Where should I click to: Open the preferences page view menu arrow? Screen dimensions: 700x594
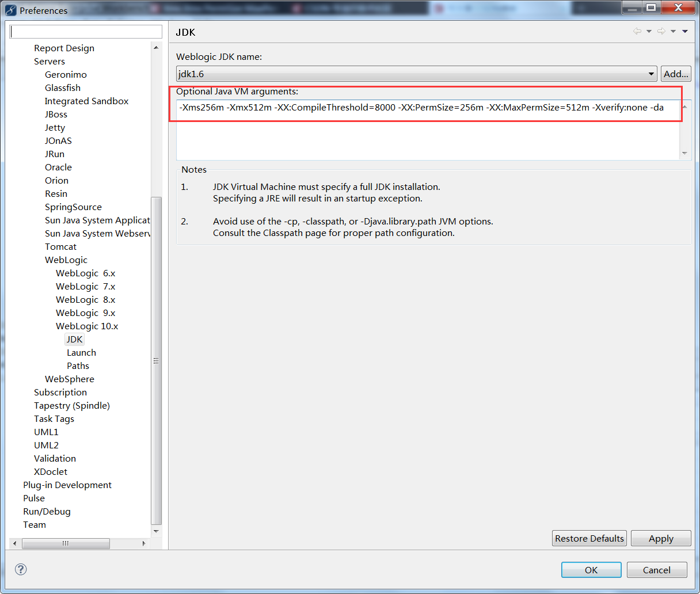(x=685, y=31)
